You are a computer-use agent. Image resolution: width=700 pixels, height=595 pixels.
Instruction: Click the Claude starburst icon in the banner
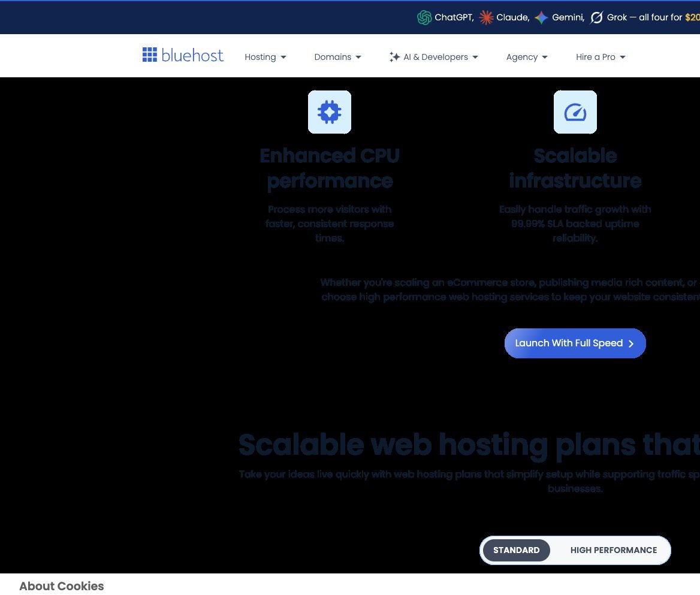tap(485, 17)
